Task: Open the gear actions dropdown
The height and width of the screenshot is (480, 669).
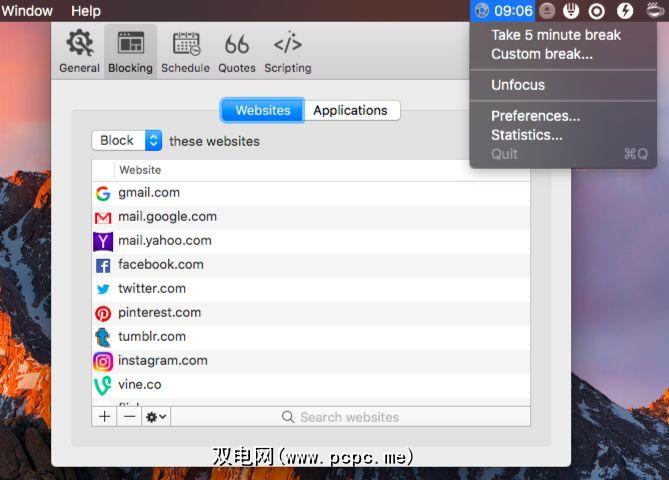Action: point(156,416)
